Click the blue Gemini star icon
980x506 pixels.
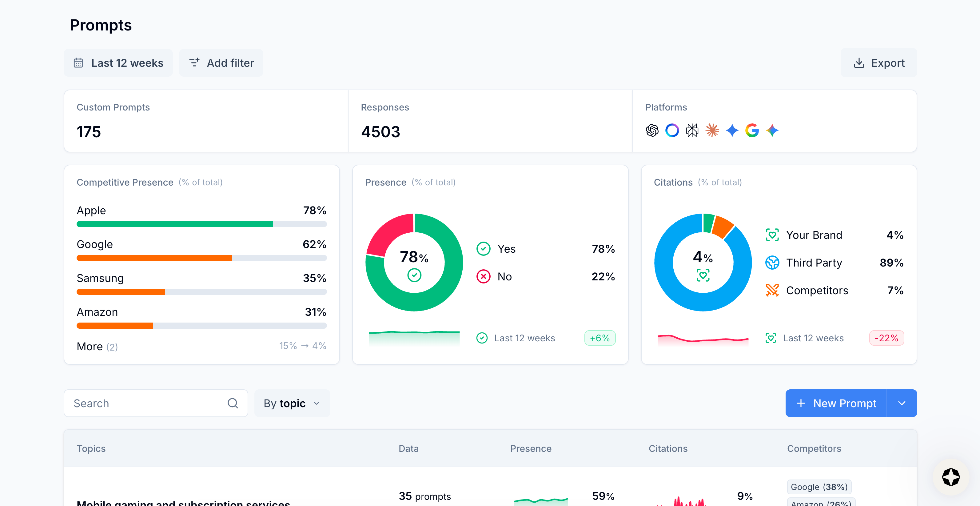(x=732, y=131)
